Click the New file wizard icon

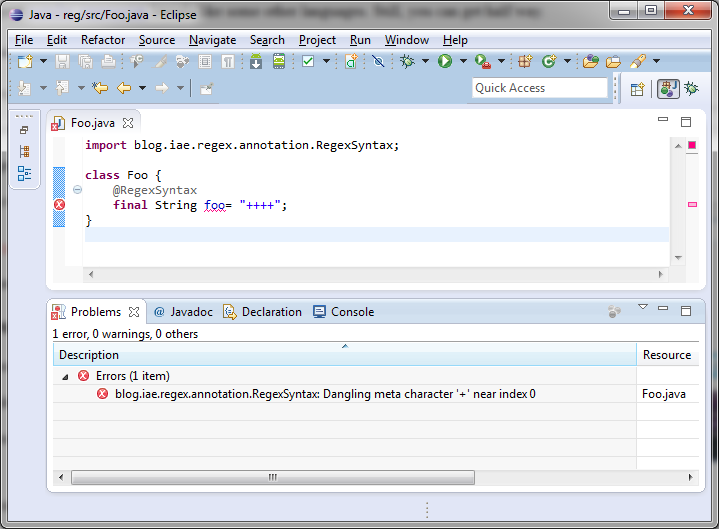click(26, 61)
